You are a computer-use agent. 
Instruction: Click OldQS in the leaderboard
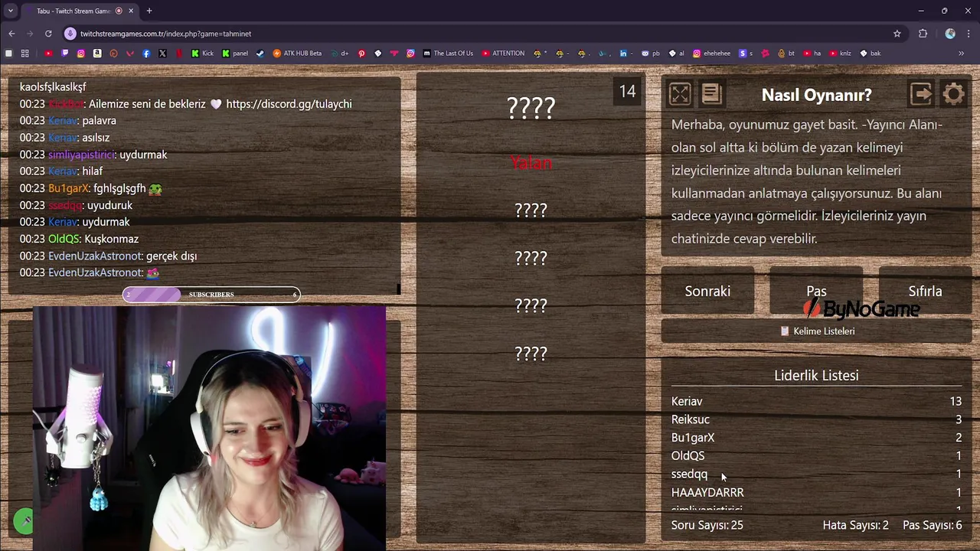[688, 455]
